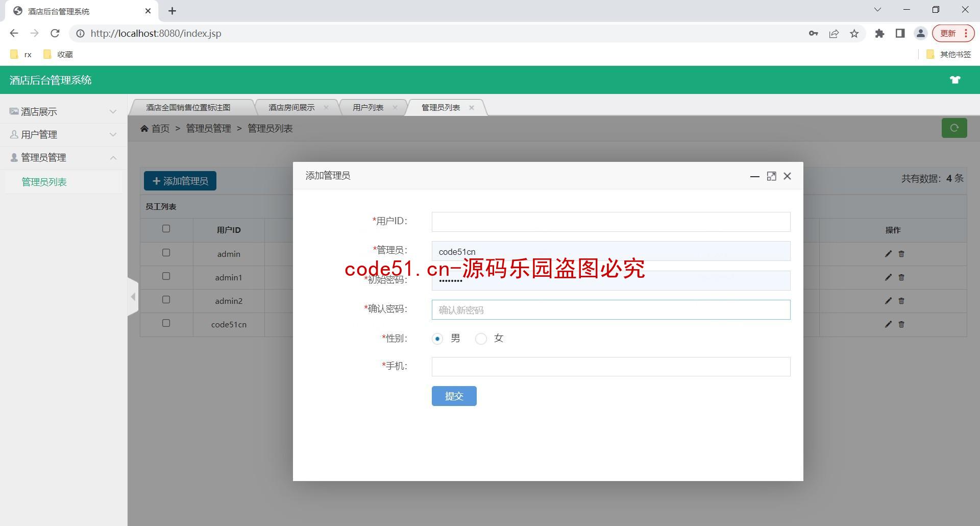Switch to 用户列表 tab
Image resolution: width=980 pixels, height=526 pixels.
[x=368, y=107]
